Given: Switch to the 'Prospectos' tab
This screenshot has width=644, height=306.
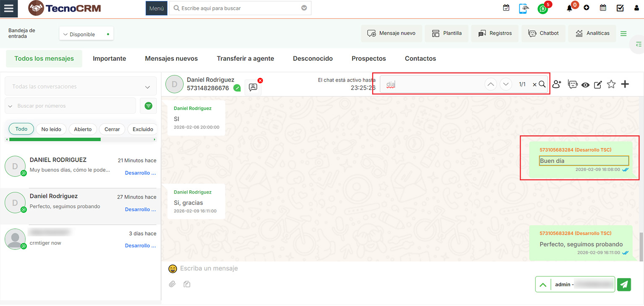Looking at the screenshot, I should 369,59.
